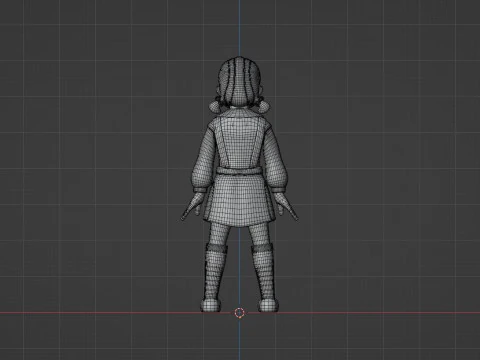The image size is (480, 360).
Task: Select the belt around the character's waist
Action: tap(239, 172)
